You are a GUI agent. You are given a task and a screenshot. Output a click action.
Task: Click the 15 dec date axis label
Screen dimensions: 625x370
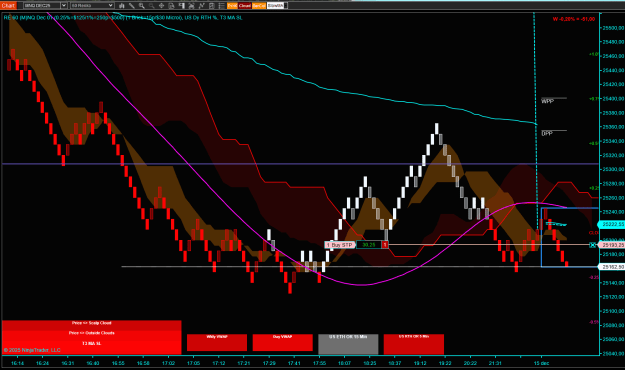(x=541, y=363)
